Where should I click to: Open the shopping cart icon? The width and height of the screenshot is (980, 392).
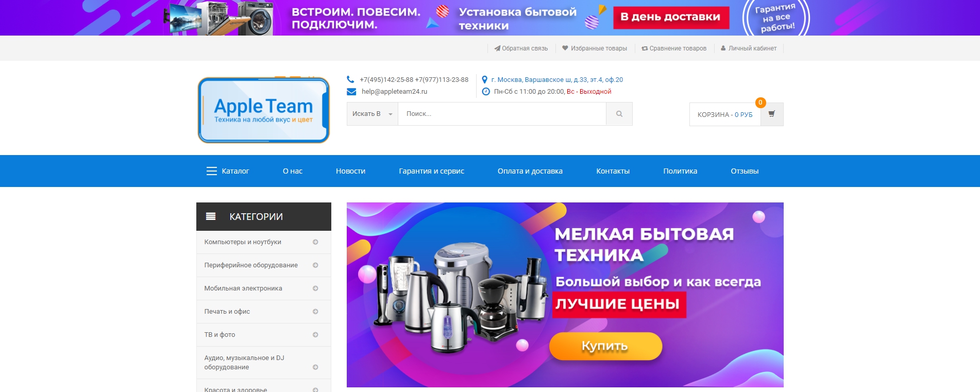click(772, 114)
